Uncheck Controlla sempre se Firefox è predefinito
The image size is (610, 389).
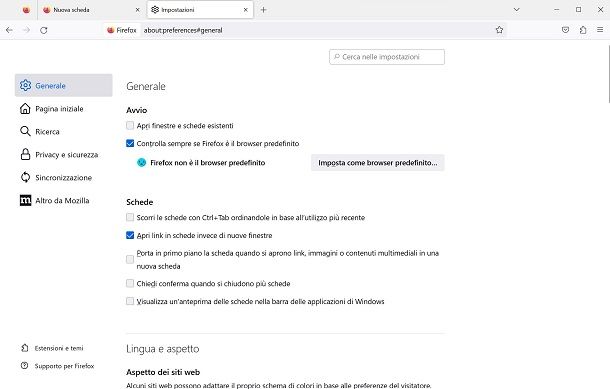130,144
